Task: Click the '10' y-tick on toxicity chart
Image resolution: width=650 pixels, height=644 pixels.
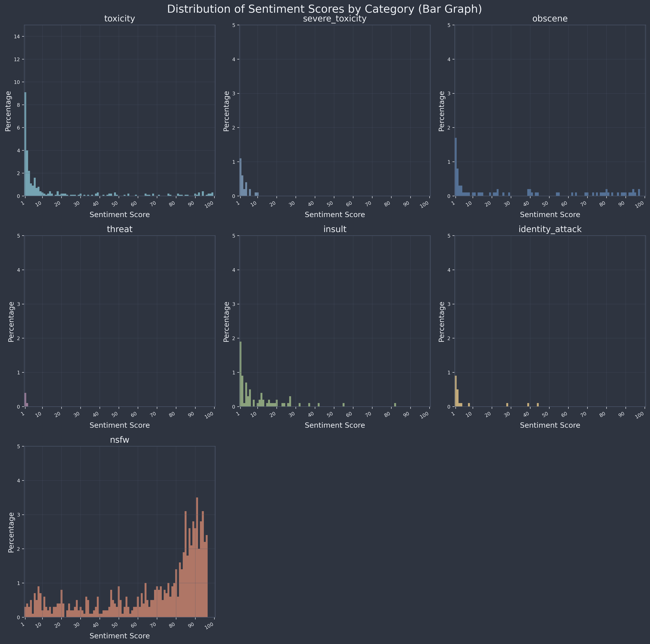Action: pos(17,82)
